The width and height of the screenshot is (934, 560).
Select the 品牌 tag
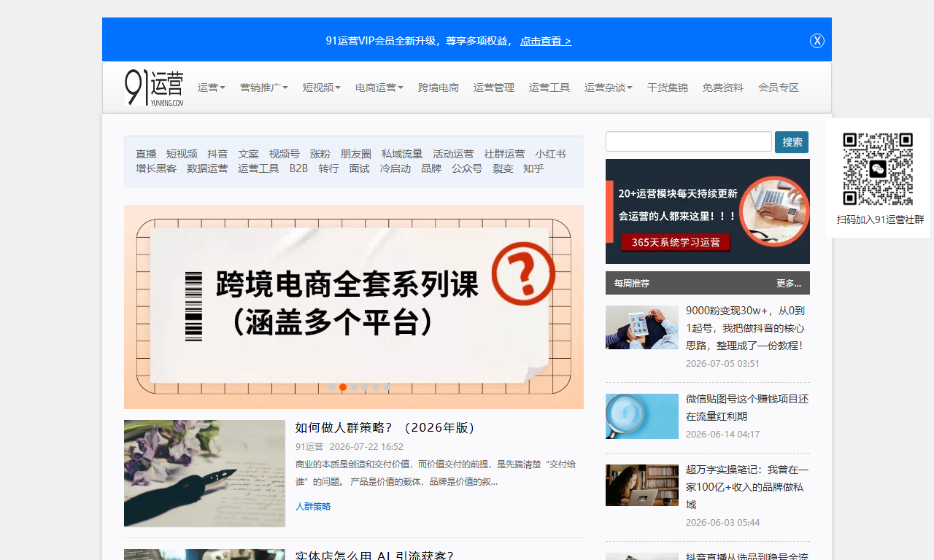pos(431,168)
